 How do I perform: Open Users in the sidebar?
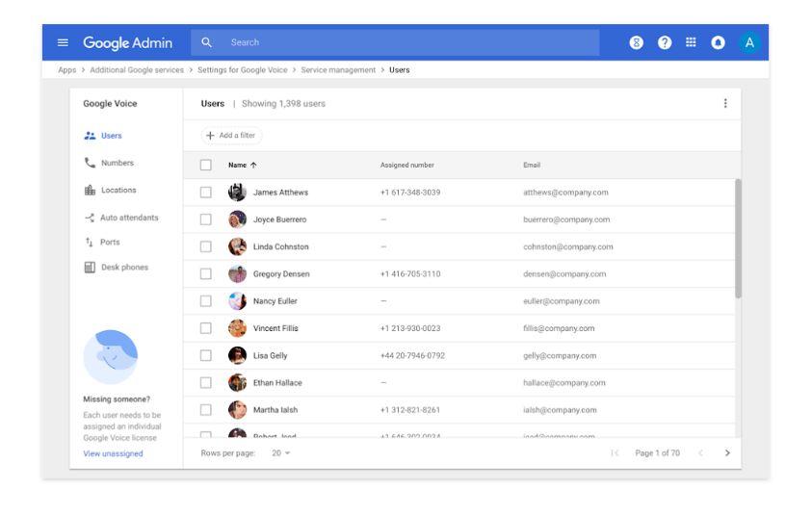[103, 136]
